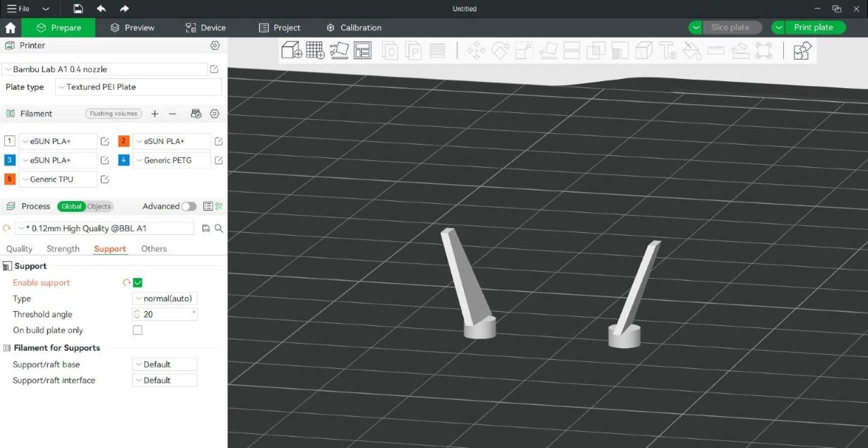Open the Others settings tab

click(154, 249)
